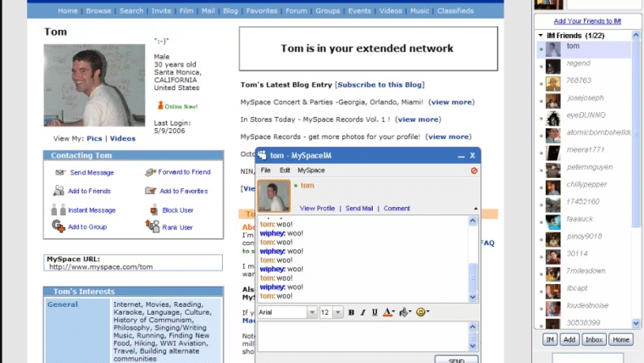Open the Edit menu in MySpaceIM
The width and height of the screenshot is (644, 363).
[285, 170]
